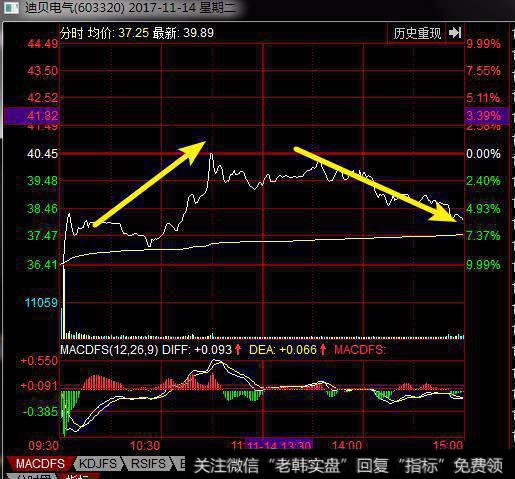Click the 最新: 39.89 value
This screenshot has height=479, width=515.
183,33
